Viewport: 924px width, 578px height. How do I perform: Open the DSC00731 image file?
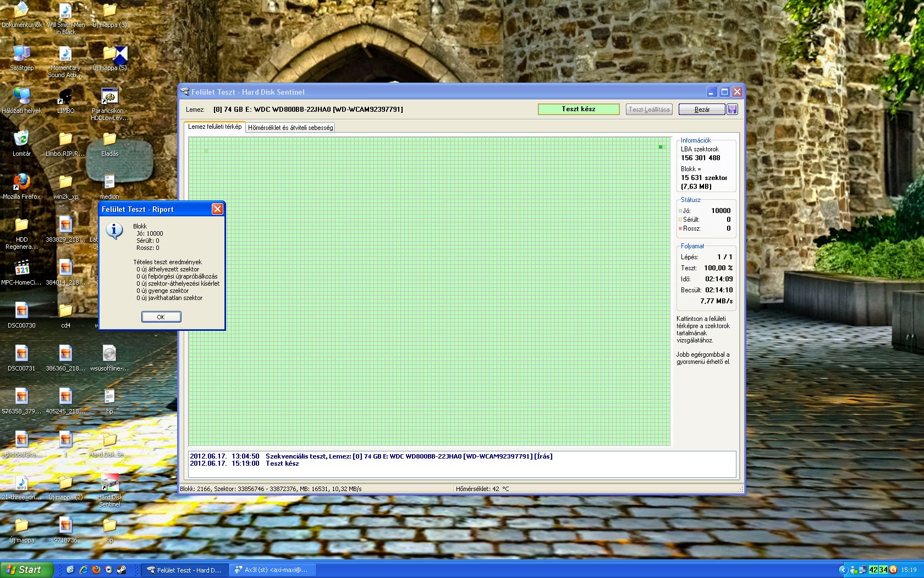click(x=21, y=359)
